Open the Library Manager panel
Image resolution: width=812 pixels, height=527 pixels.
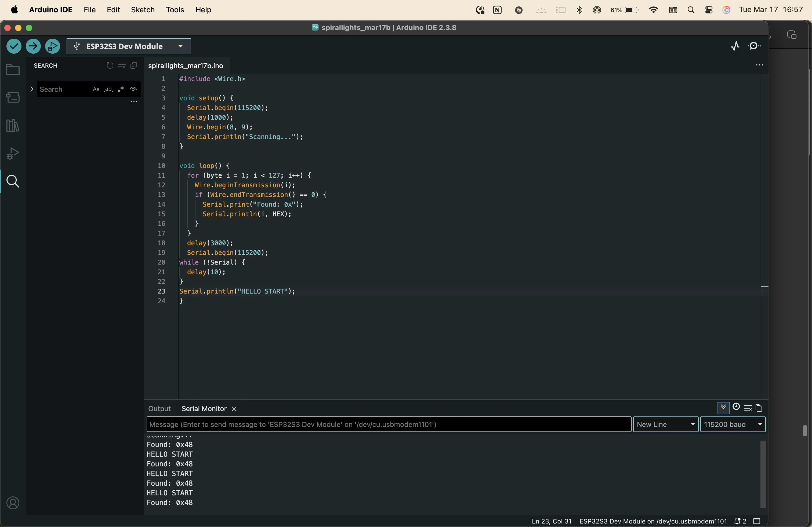(x=13, y=126)
